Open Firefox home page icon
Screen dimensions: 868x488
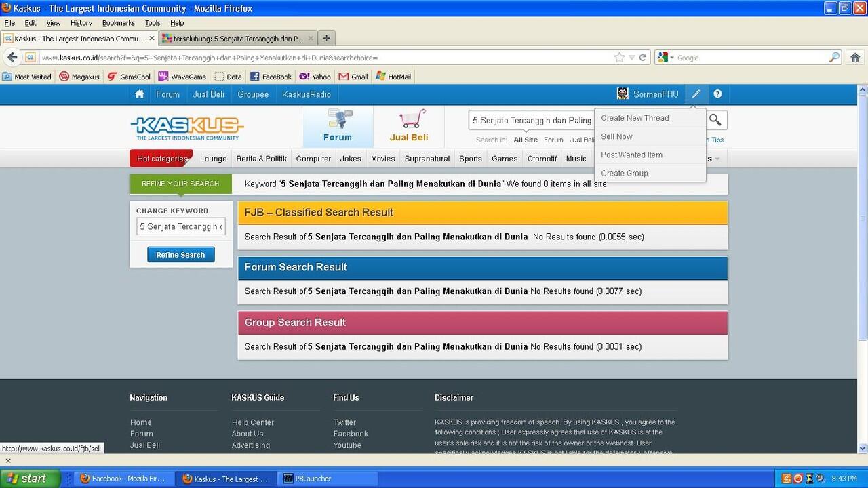point(855,58)
